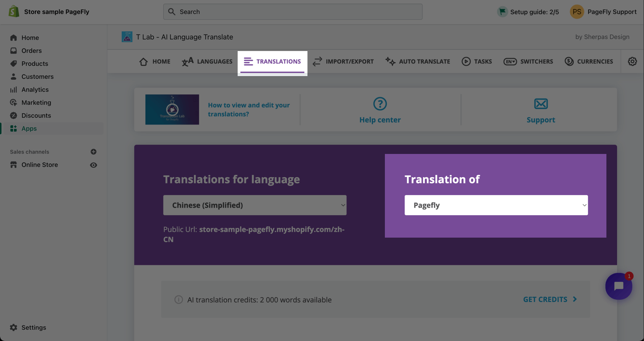Click the Orders inbox icon
The image size is (644, 341).
(13, 51)
